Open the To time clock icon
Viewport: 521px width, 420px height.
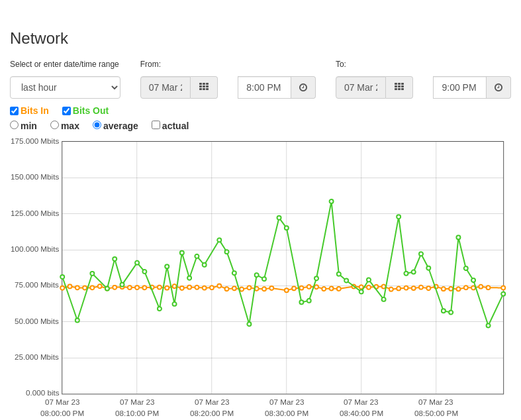click(x=498, y=87)
